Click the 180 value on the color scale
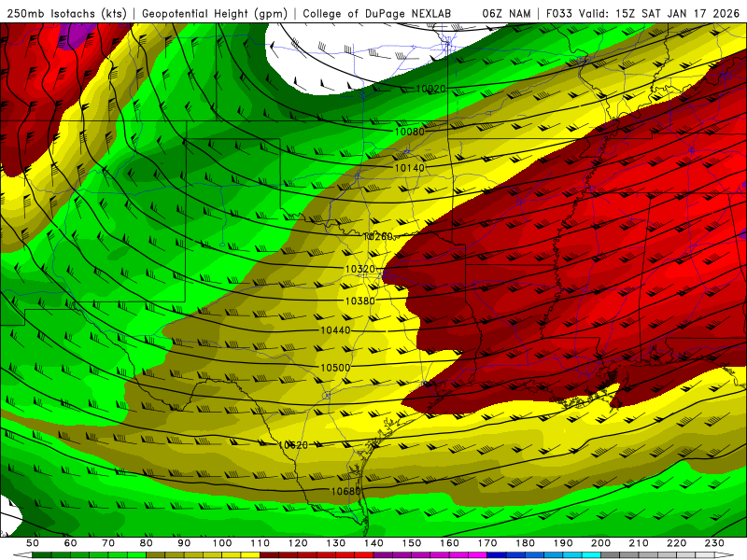The image size is (747, 560). click(525, 543)
